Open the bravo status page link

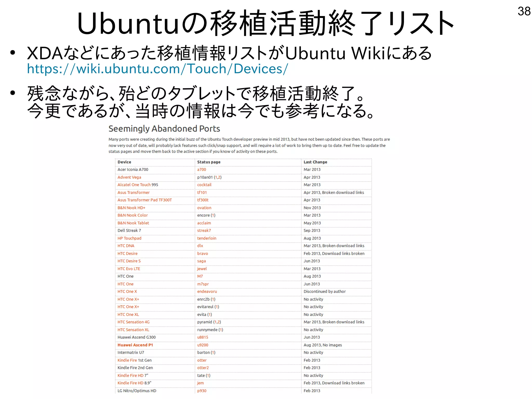click(202, 254)
